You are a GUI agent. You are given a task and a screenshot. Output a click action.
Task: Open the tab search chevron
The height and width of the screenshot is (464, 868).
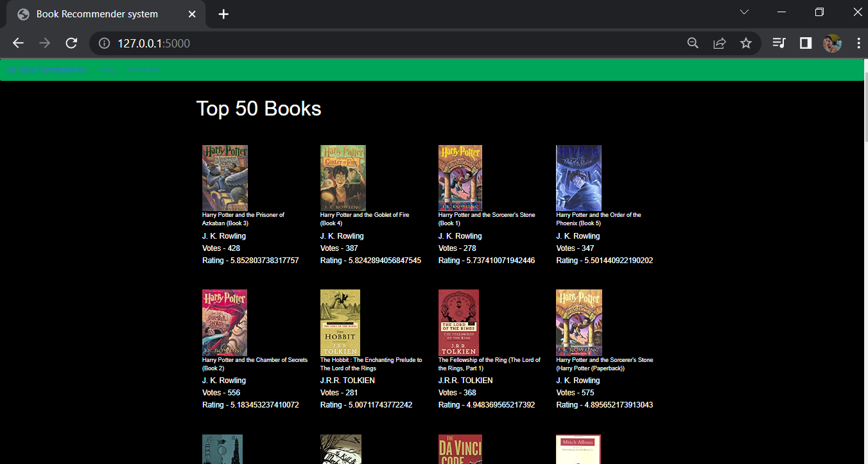pyautogui.click(x=744, y=12)
